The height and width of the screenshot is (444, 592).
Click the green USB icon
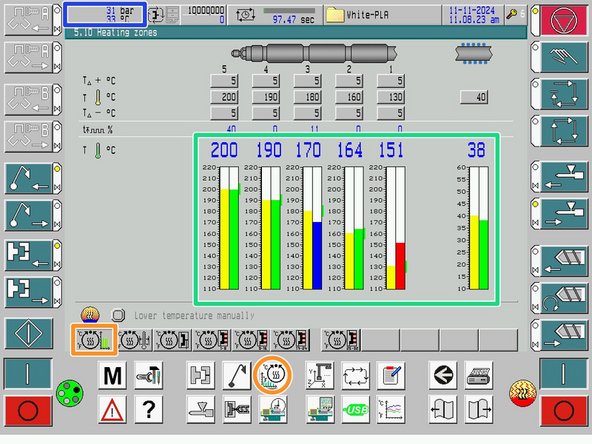[355, 410]
